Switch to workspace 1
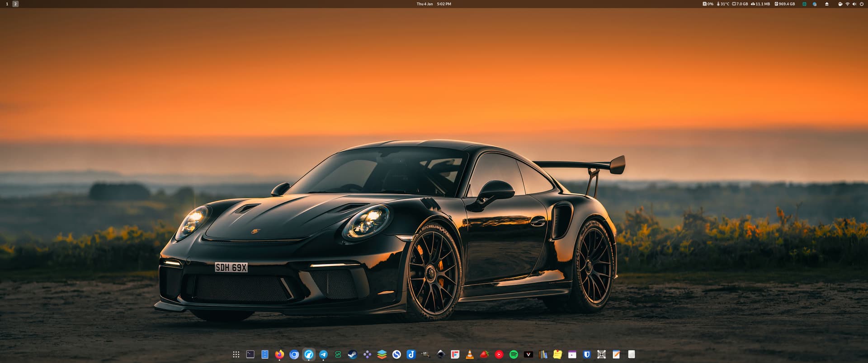 7,4
